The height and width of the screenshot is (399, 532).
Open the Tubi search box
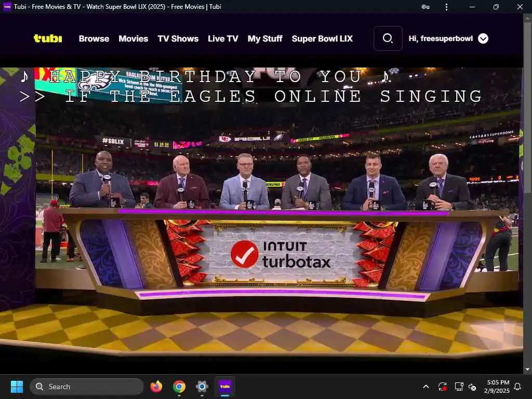(x=388, y=38)
